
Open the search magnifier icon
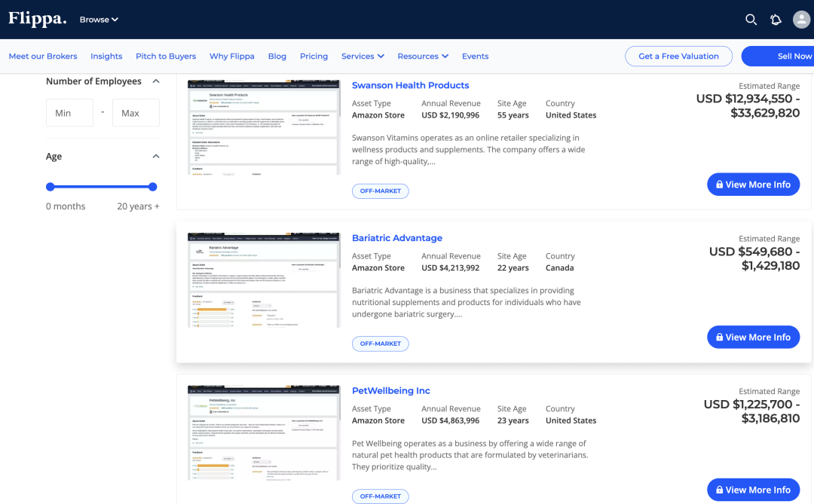751,20
